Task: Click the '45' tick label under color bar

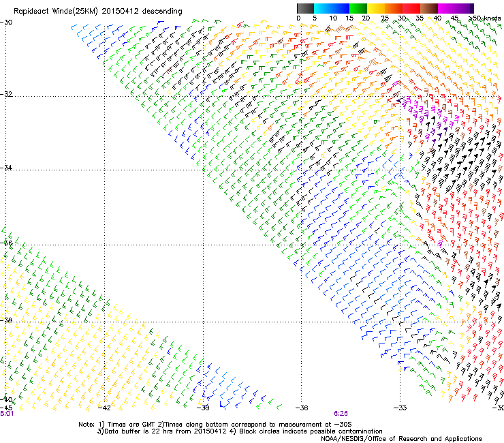Action: (454, 18)
